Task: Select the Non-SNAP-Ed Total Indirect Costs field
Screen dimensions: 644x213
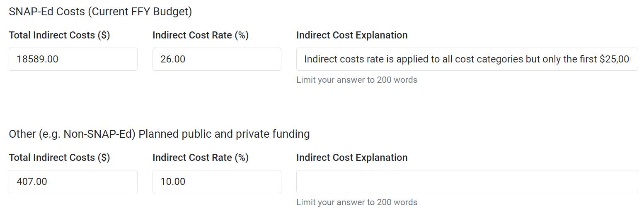Action: 73,182
